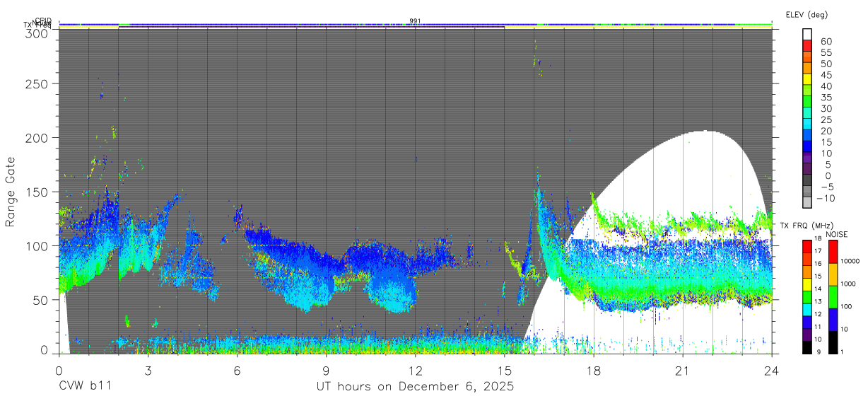Click the "ELEV (deg)" legend title

[x=807, y=14]
